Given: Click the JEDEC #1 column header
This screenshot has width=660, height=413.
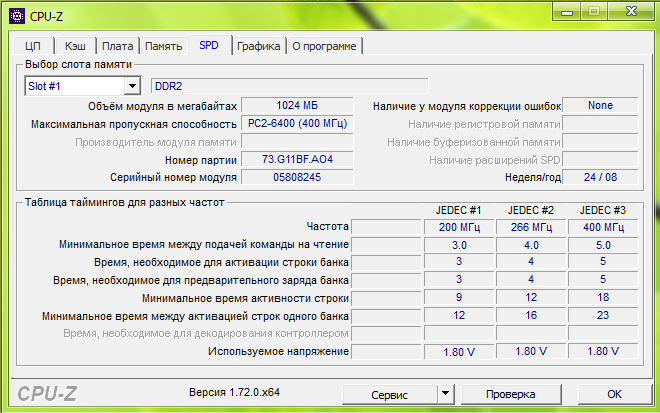Looking at the screenshot, I should 458,210.
